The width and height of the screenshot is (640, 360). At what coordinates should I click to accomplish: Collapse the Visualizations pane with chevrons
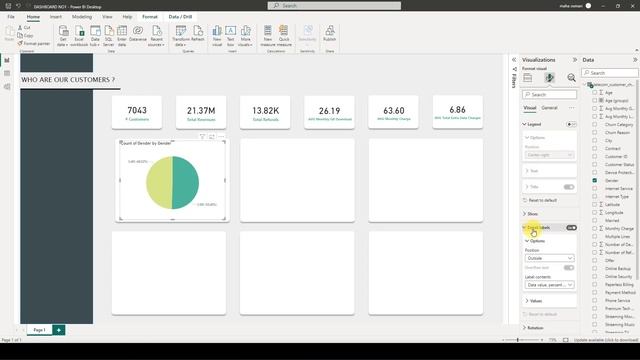coord(575,60)
